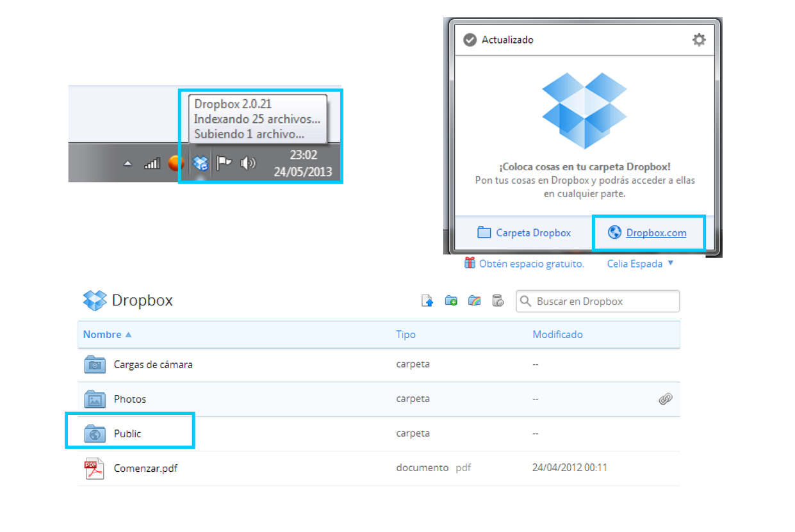Open the taskbar clock showing 23:02
Viewport: 795px width, 532px height.
[303, 163]
